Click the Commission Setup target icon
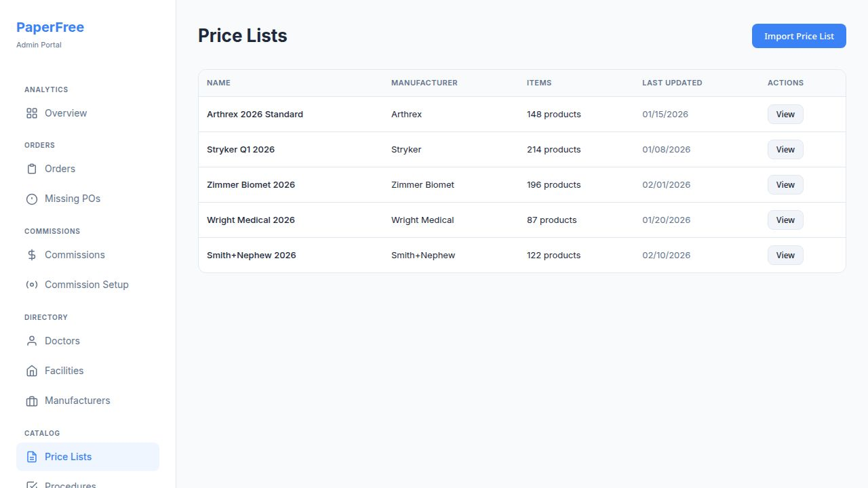The image size is (868, 488). pyautogui.click(x=31, y=285)
